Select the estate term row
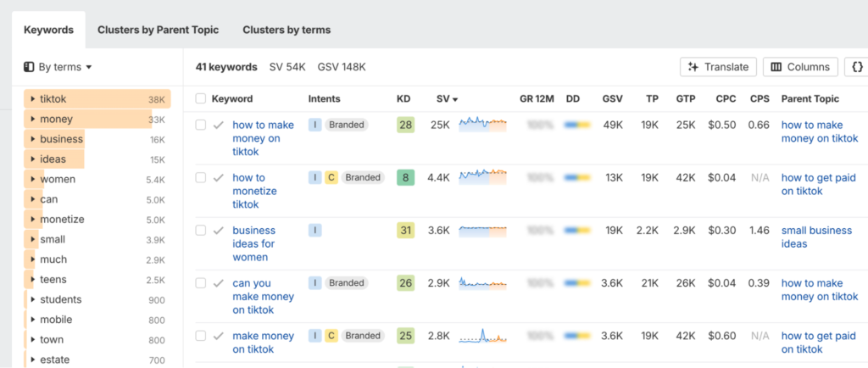This screenshot has width=868, height=368. [97, 360]
